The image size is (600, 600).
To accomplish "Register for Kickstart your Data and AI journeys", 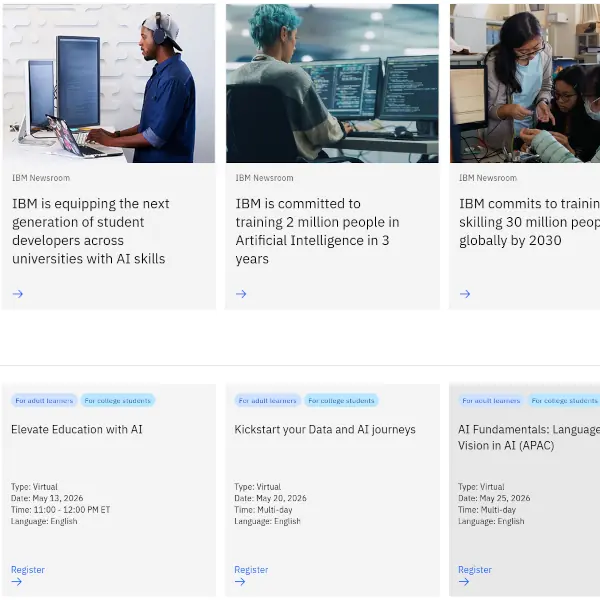I will 251,570.
